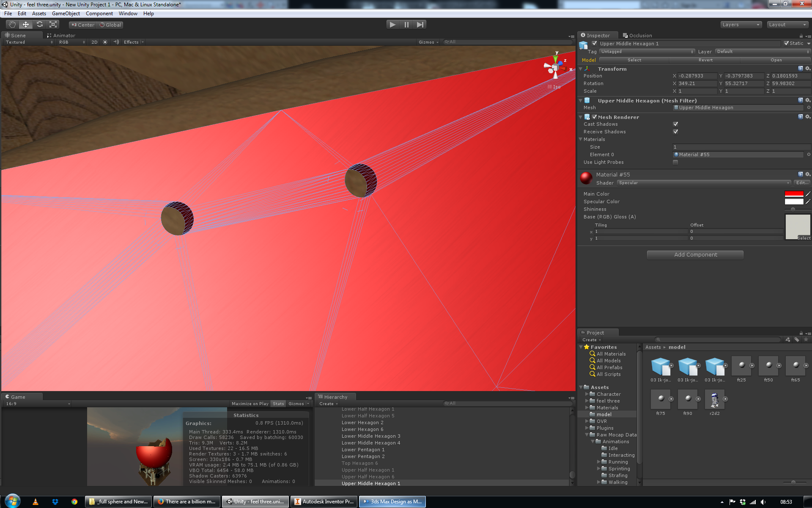812x508 pixels.
Task: Toggle Cast Shadows checkbox
Action: tap(675, 124)
